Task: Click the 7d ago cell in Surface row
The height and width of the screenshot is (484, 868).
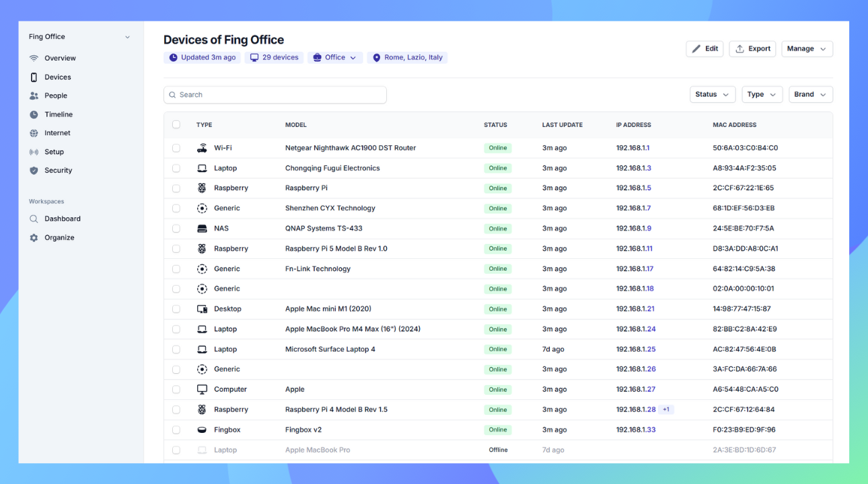Action: coord(553,350)
